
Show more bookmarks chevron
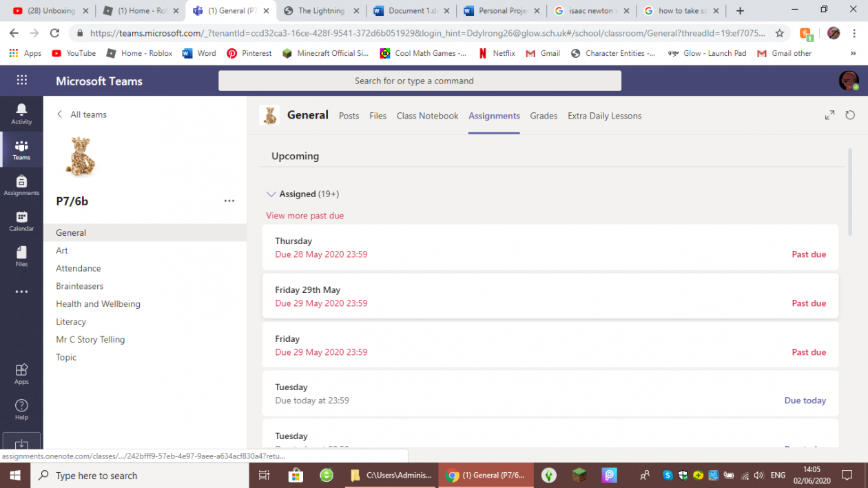[x=854, y=53]
